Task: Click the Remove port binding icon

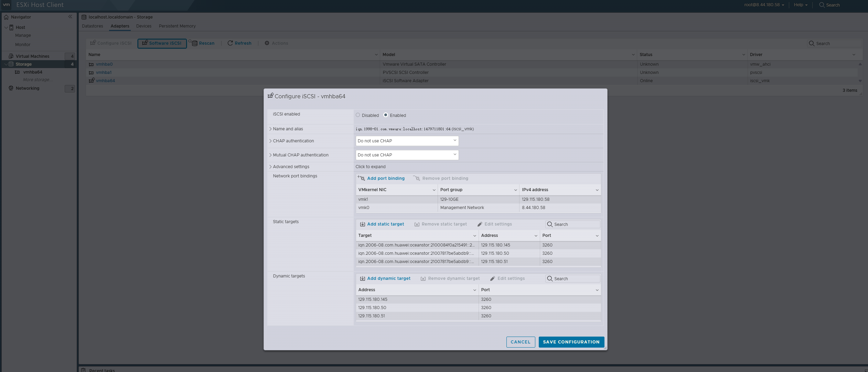Action: tap(417, 178)
